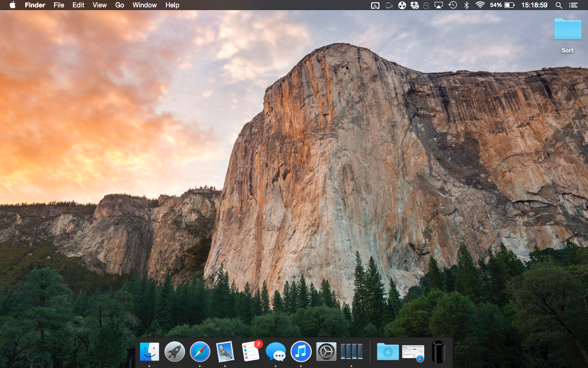The width and height of the screenshot is (588, 368).
Task: Launch iTunes from the Dock
Action: coord(301,352)
